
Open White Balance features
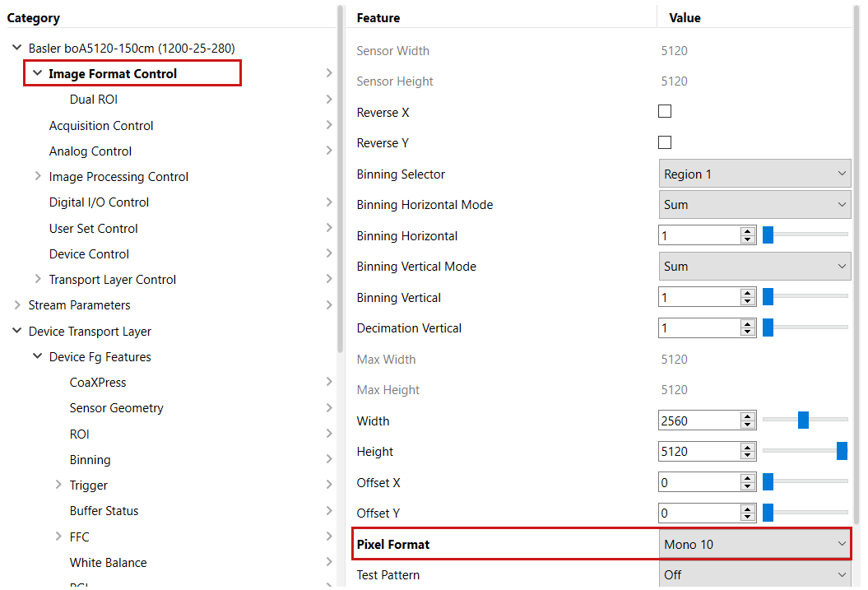pyautogui.click(x=108, y=562)
